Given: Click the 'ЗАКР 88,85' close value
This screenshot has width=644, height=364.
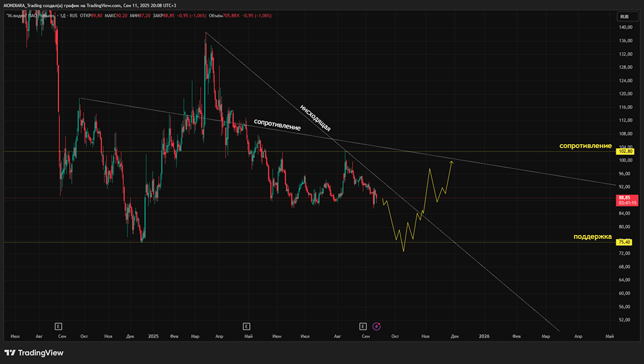Looking at the screenshot, I should (x=164, y=15).
